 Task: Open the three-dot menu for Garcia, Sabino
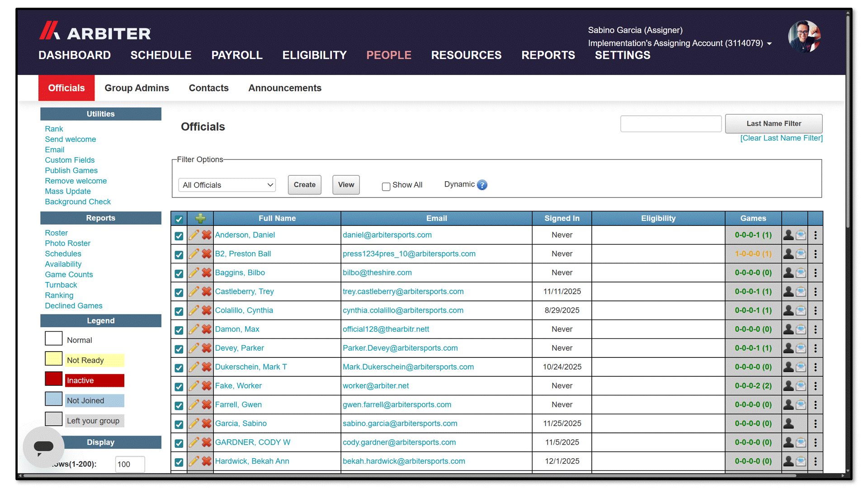(x=816, y=424)
